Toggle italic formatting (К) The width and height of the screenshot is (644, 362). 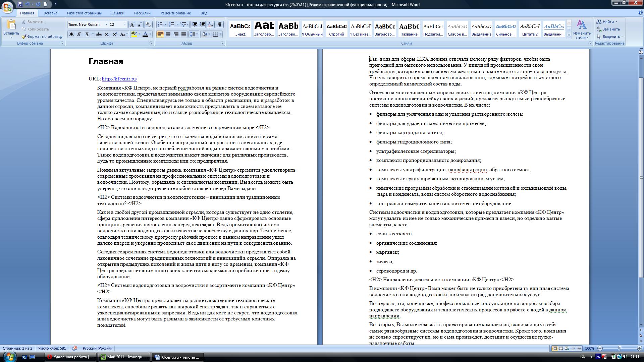click(x=79, y=34)
